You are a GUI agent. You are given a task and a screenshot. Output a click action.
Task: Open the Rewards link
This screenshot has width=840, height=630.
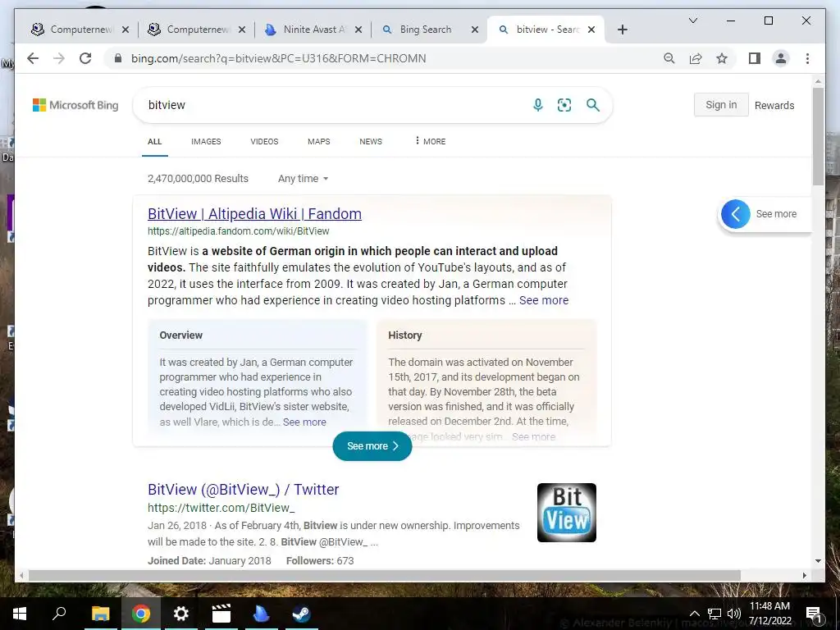(x=774, y=106)
